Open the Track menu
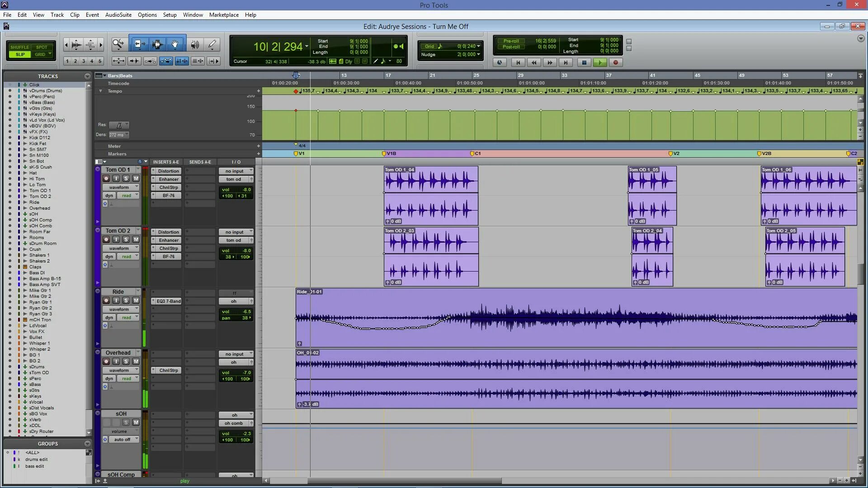The width and height of the screenshot is (868, 488). click(x=57, y=14)
